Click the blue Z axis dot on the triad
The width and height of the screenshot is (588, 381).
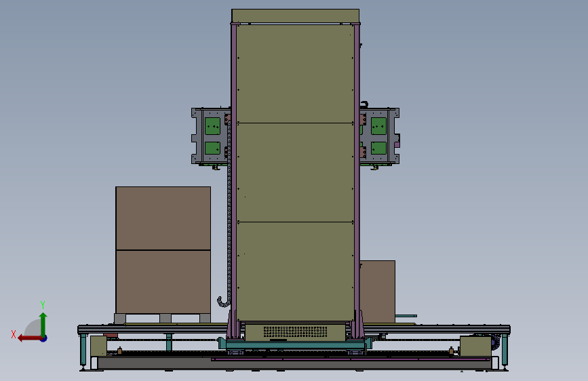tap(44, 338)
